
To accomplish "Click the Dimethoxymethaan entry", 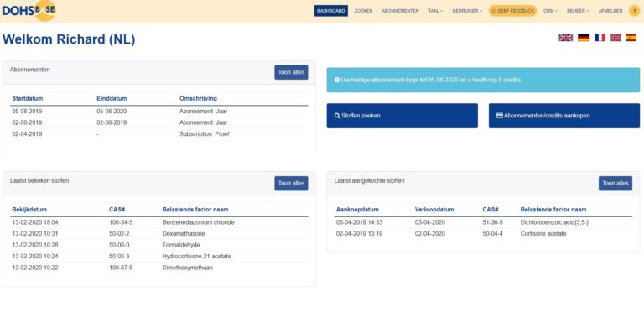I will coord(188,268).
